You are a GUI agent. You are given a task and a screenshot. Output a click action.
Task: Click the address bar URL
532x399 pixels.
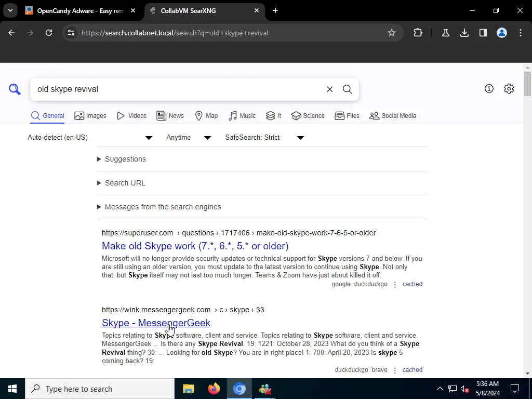(175, 33)
